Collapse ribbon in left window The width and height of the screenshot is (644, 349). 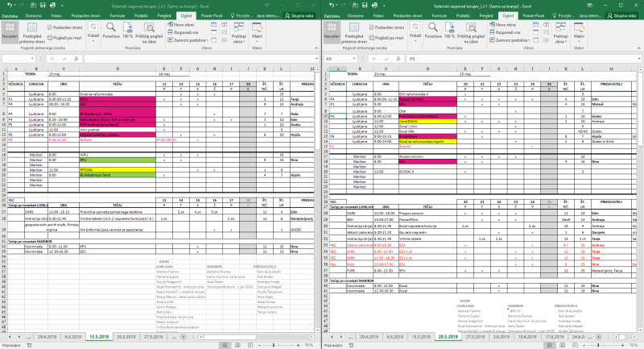(316, 48)
